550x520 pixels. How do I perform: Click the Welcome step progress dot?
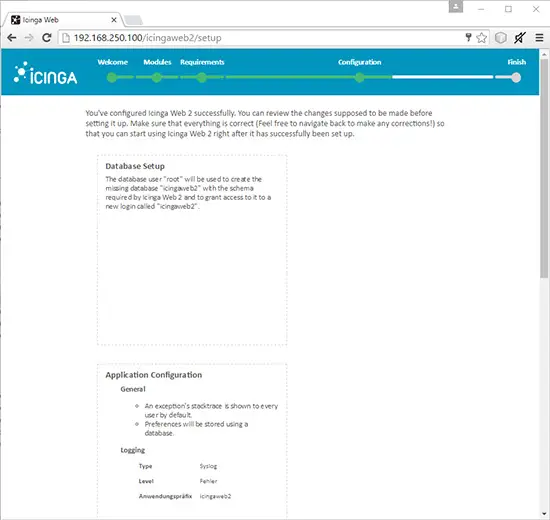tap(112, 78)
